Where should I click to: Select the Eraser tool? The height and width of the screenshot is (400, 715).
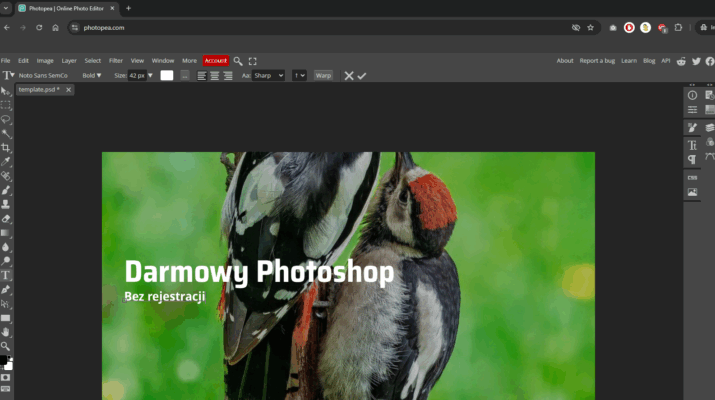(x=5, y=219)
